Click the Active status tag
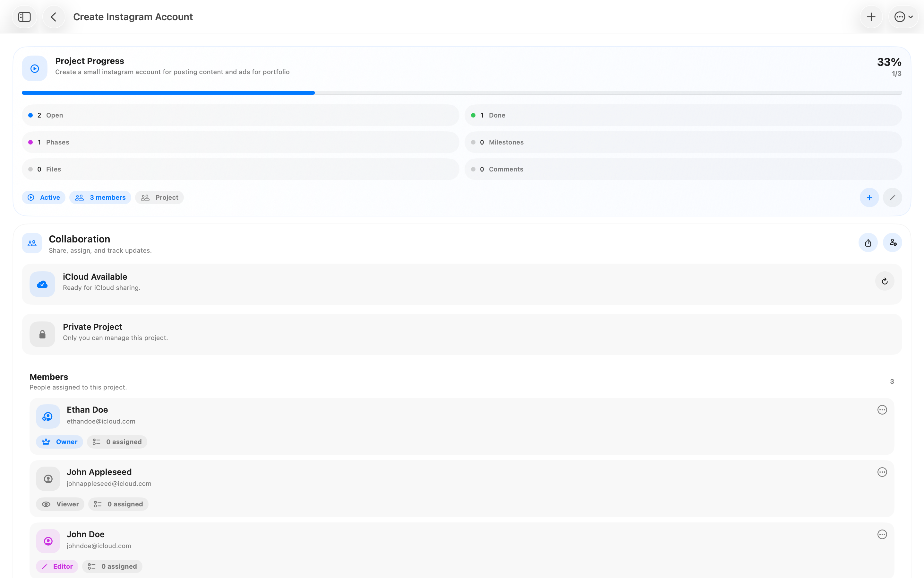The width and height of the screenshot is (924, 578). [44, 197]
